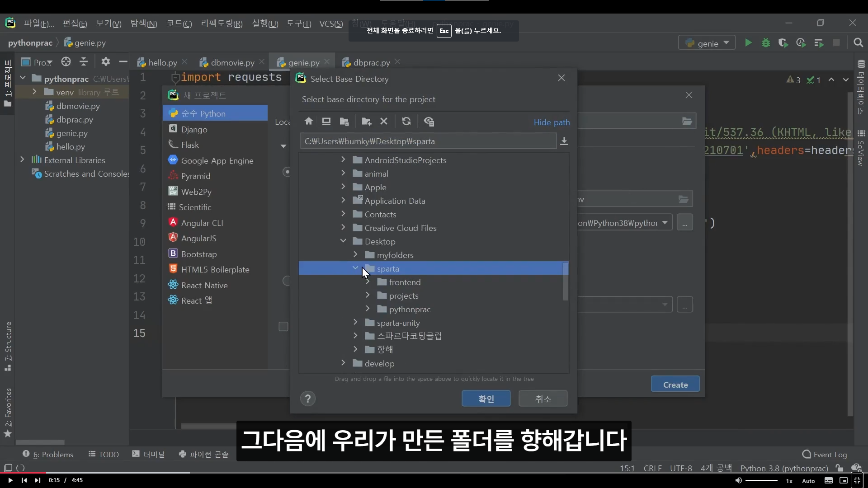Locate current file in project tree
Viewport: 868px width, 488px height.
(x=66, y=62)
